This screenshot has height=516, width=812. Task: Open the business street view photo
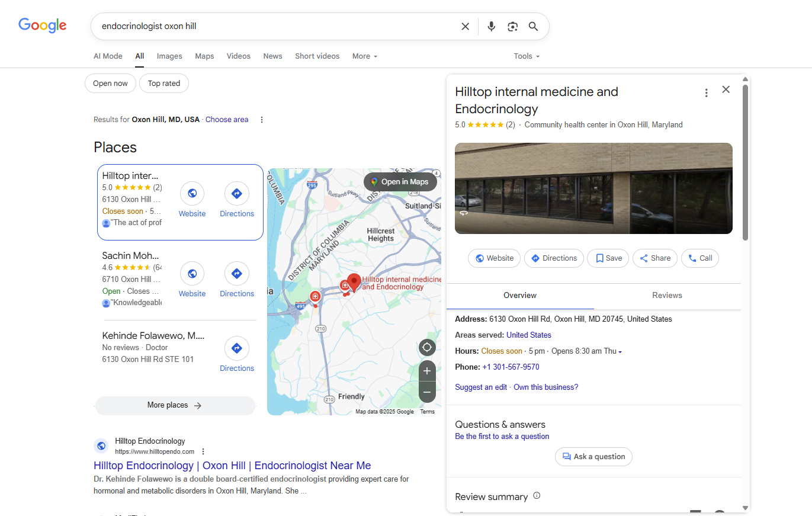coord(593,188)
